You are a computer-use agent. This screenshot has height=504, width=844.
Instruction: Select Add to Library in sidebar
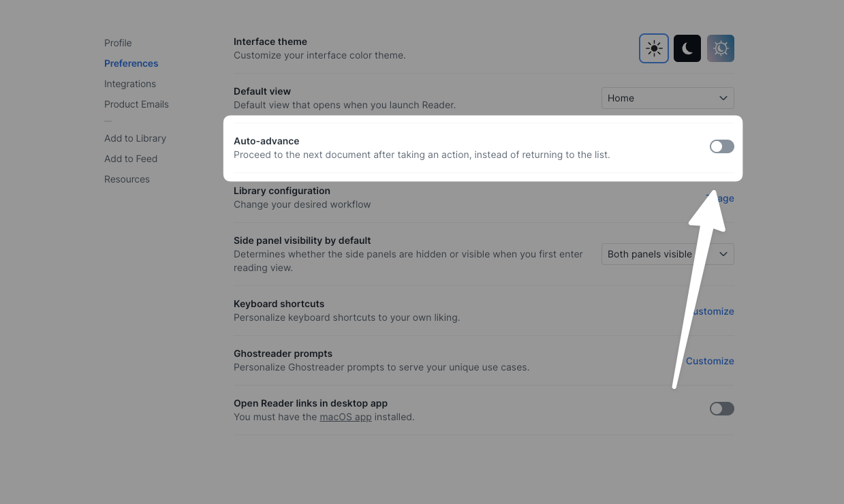135,138
